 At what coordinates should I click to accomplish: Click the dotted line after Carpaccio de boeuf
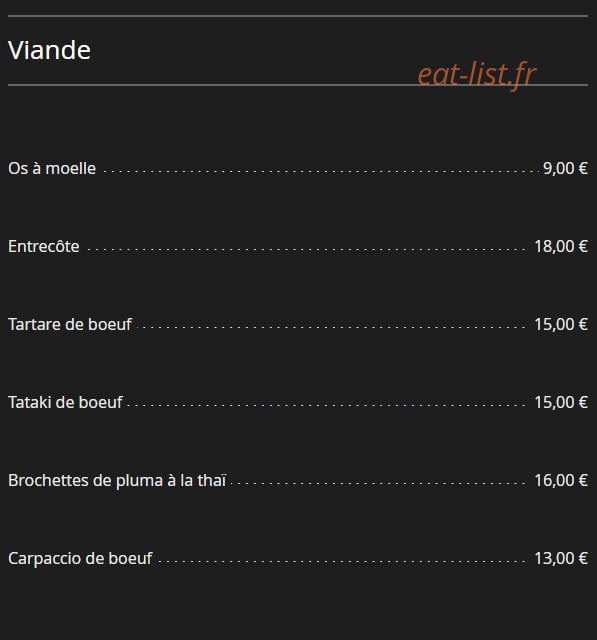tap(342, 561)
